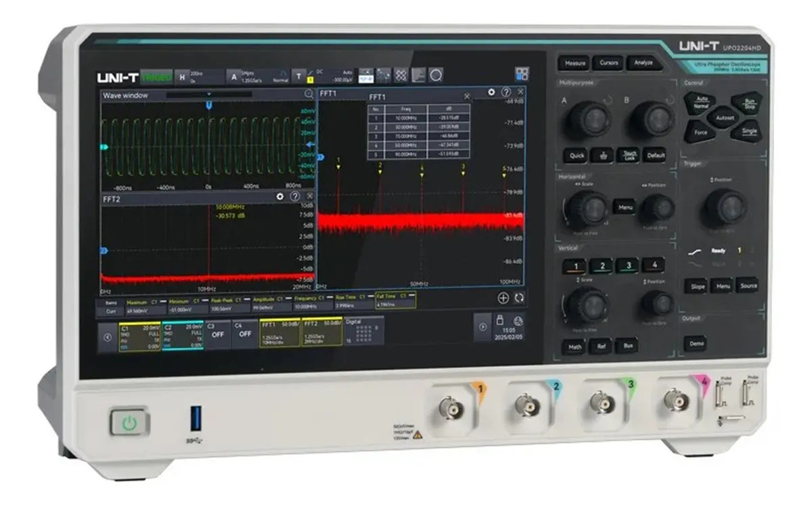The image size is (812, 505).
Task: Open FFT1 window help question mark
Action: pyautogui.click(x=506, y=91)
